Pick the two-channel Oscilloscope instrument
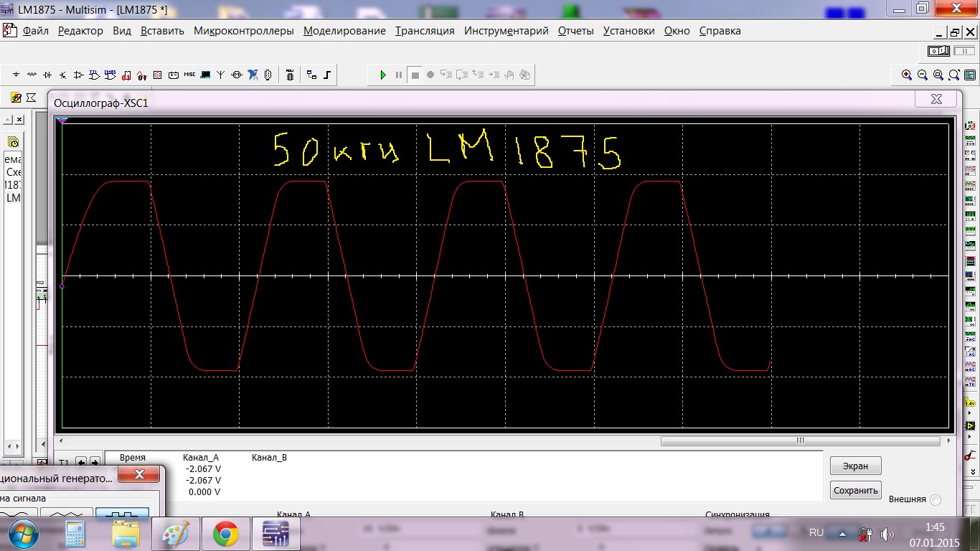This screenshot has width=980, height=551. point(970,169)
